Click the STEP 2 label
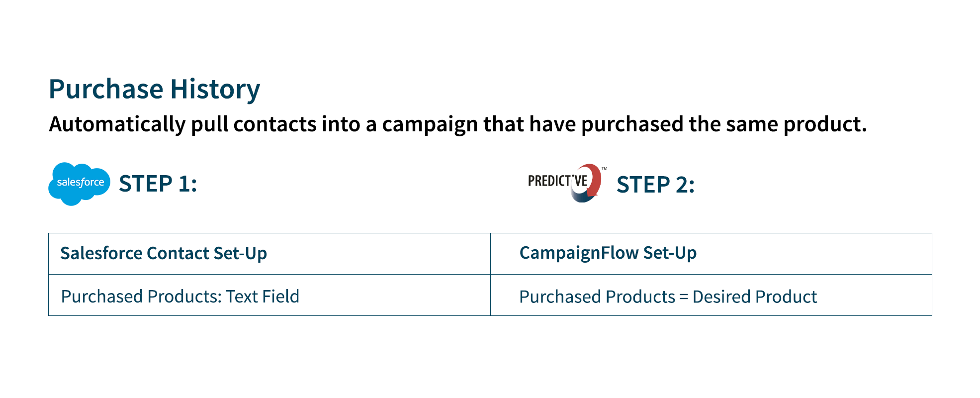Screen dimensions: 980x398 655,185
